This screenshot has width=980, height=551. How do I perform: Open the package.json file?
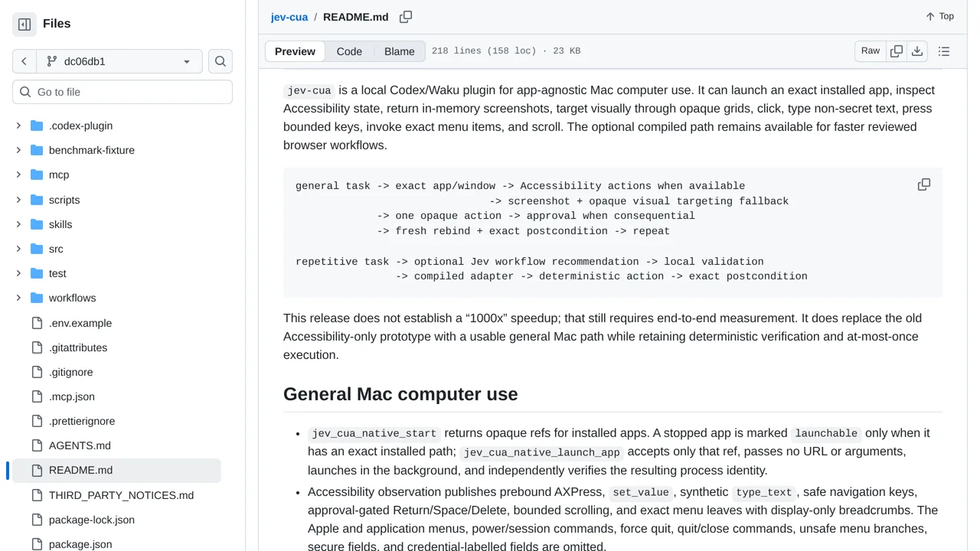point(80,544)
